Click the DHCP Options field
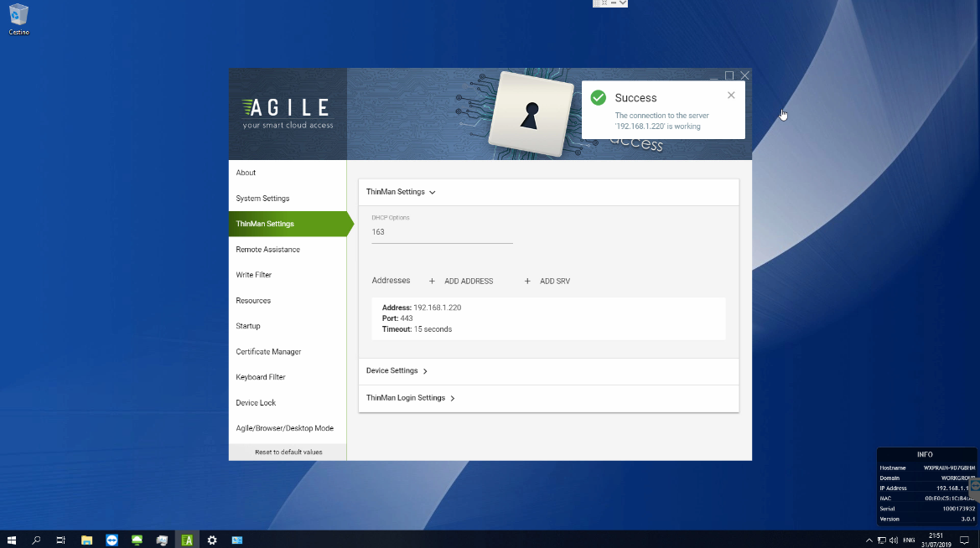 pos(442,232)
